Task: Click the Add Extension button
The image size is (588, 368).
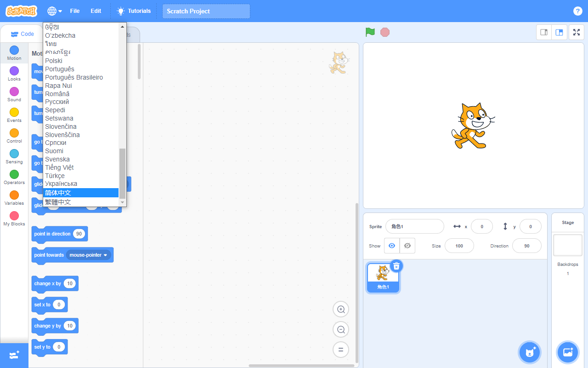Action: point(14,356)
